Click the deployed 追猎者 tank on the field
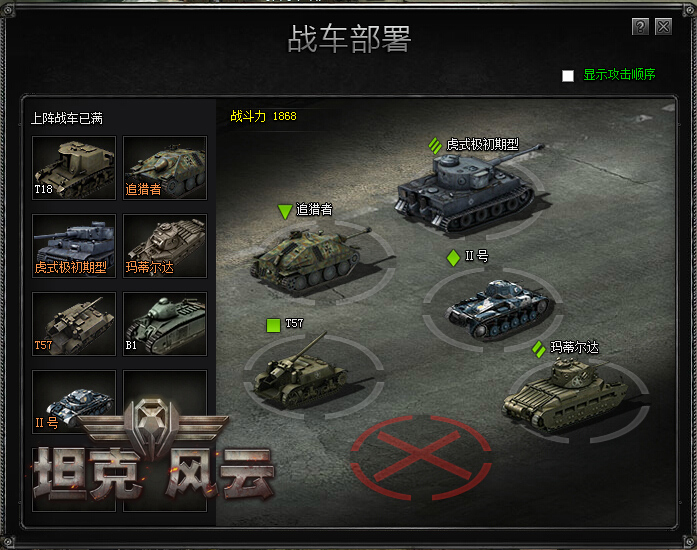Image resolution: width=697 pixels, height=550 pixels. coord(311,260)
